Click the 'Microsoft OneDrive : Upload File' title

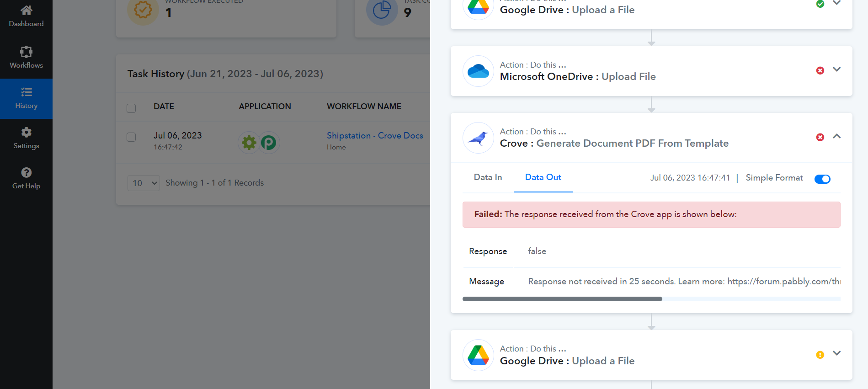(578, 76)
